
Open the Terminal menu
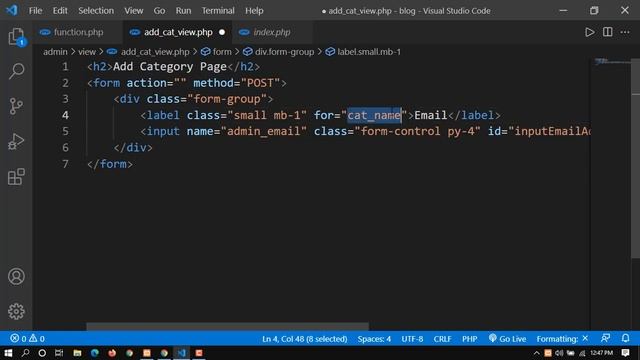218,11
